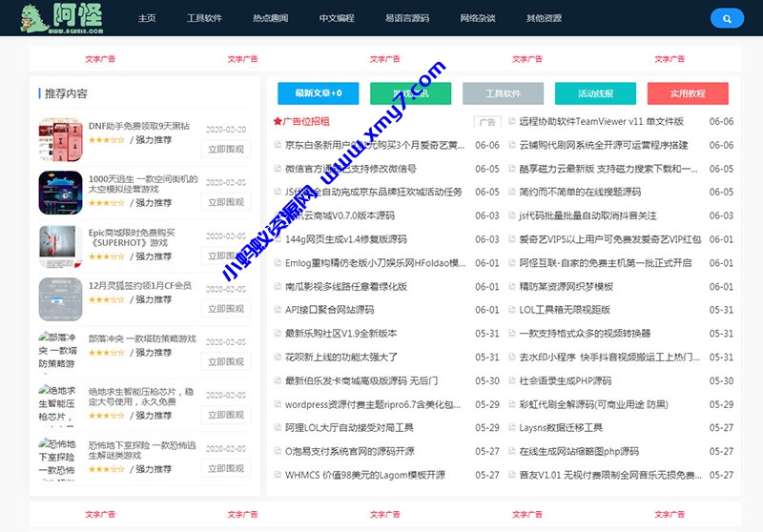Click 立即围观 for 恐怖地下室探险 item
Screen dimensions: 763x532
226,468
